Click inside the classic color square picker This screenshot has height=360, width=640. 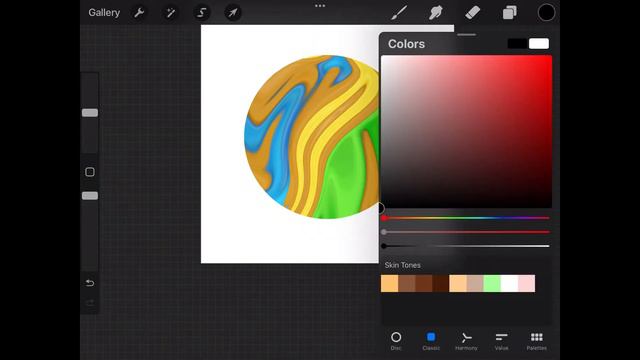click(x=466, y=131)
